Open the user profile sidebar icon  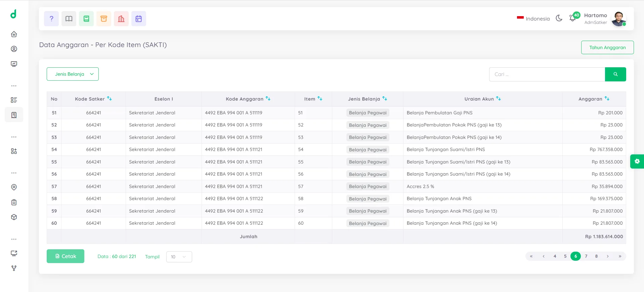(14, 49)
